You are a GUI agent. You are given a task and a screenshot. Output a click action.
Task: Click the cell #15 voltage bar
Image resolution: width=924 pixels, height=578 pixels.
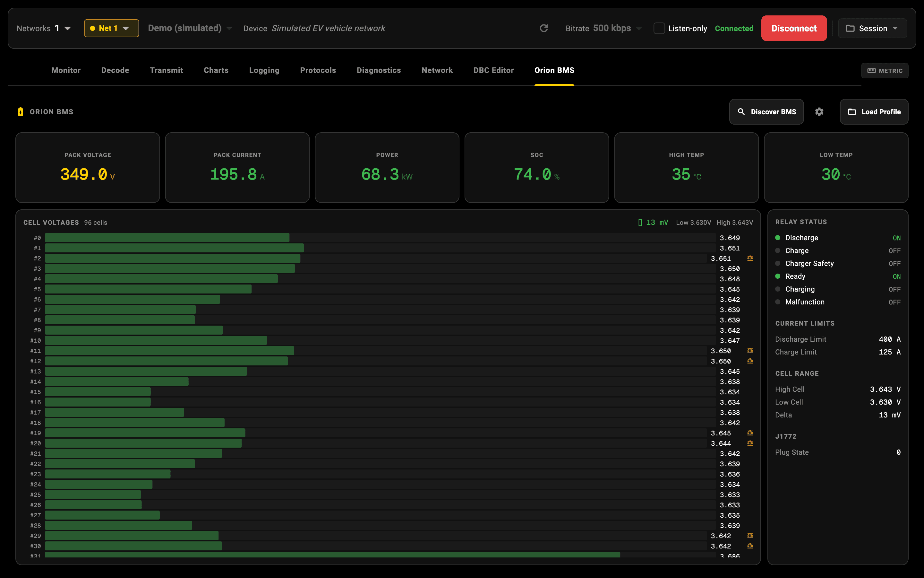[98, 392]
